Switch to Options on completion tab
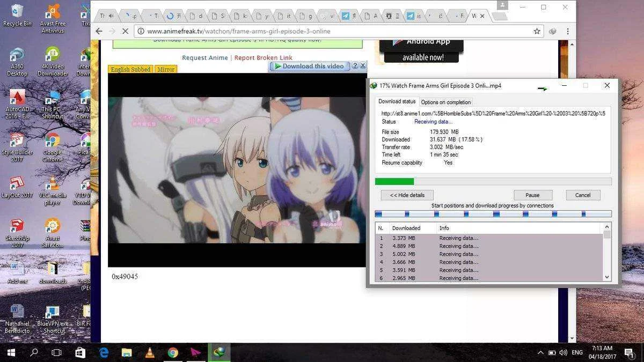 [446, 102]
